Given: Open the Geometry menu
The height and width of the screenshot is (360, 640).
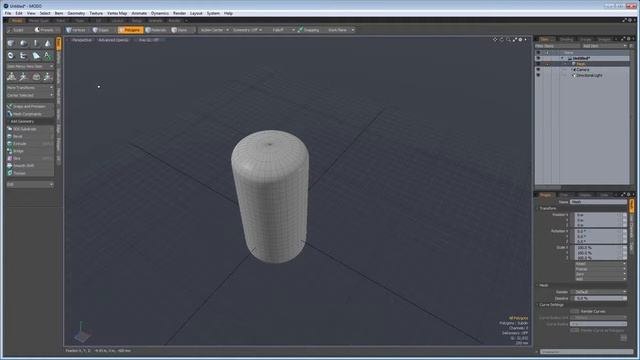Looking at the screenshot, I should [x=76, y=13].
